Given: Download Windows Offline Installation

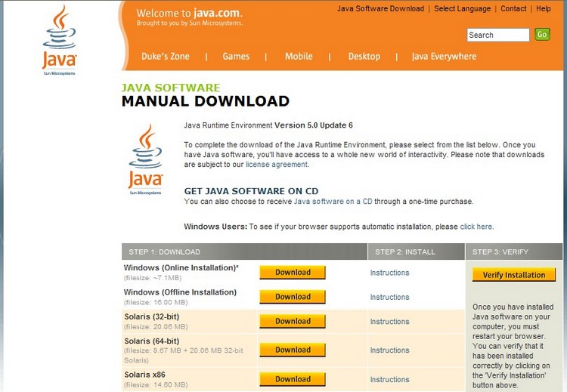Looking at the screenshot, I should pos(293,297).
